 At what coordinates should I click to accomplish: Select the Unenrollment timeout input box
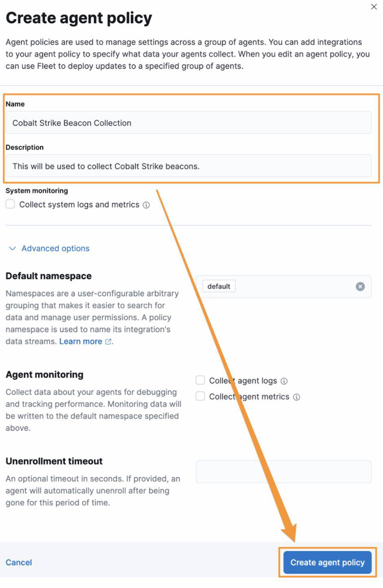283,472
